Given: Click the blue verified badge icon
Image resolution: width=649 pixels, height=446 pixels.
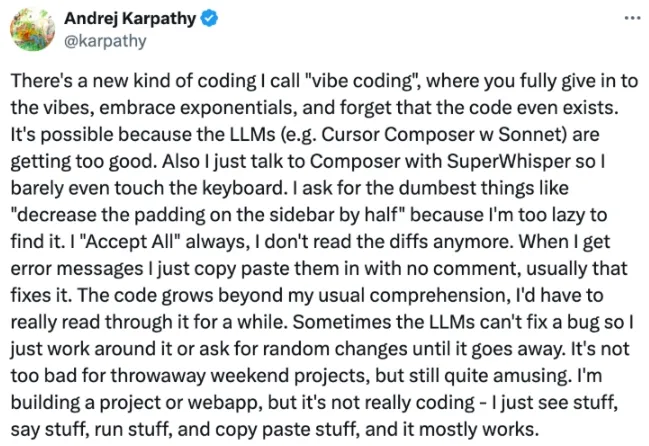Looking at the screenshot, I should pyautogui.click(x=215, y=19).
